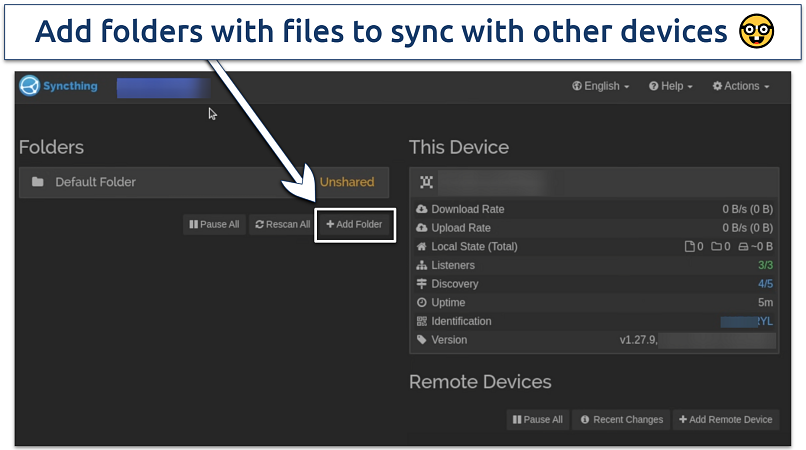The image size is (806, 450).
Task: Open Recent Changes
Action: (x=620, y=420)
